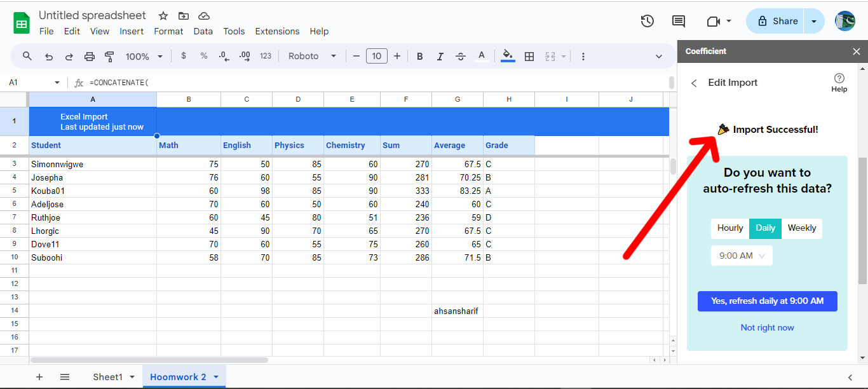The height and width of the screenshot is (389, 868).
Task: Switch to the Sheet1 tab
Action: pos(107,377)
